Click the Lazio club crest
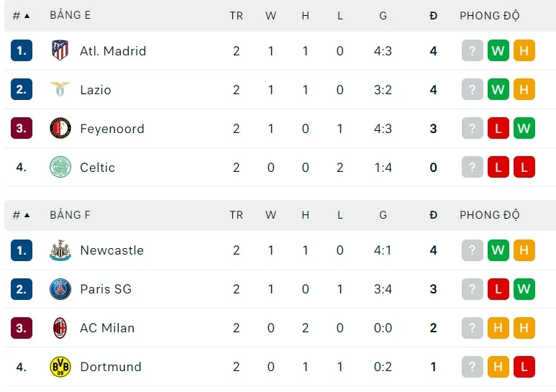Viewport: 556px width, 392px height. click(x=60, y=90)
